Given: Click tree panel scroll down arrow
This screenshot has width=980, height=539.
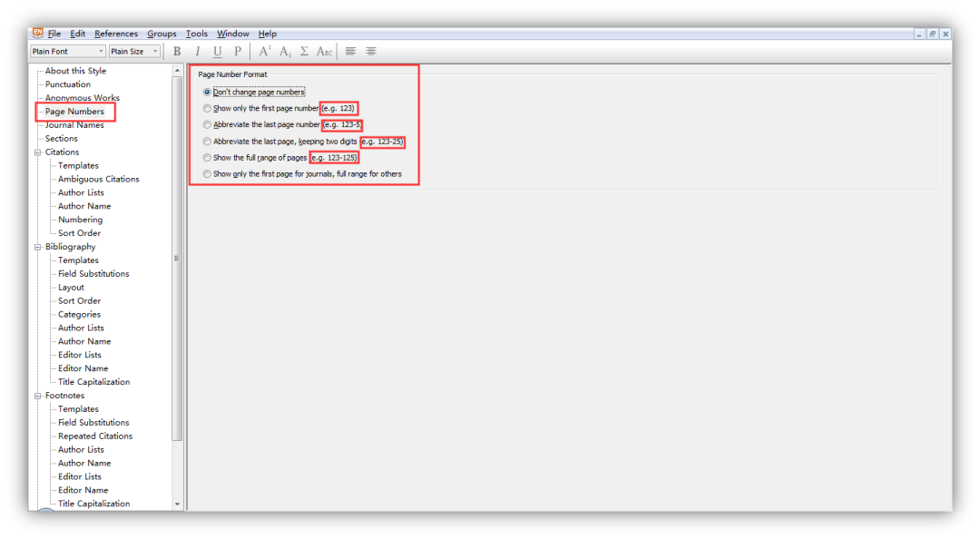Looking at the screenshot, I should 178,504.
